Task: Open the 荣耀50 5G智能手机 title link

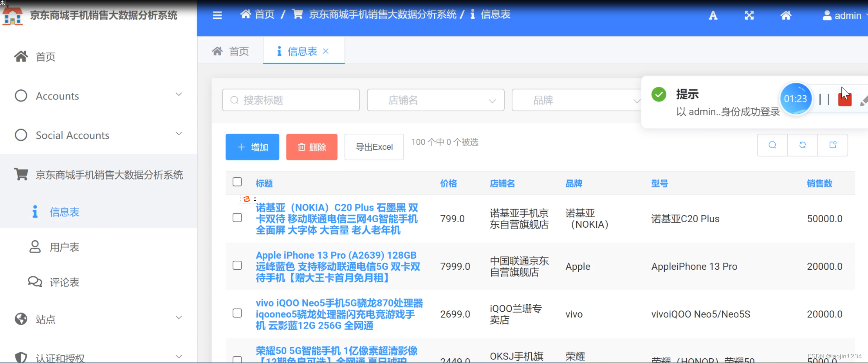Action: (337, 354)
